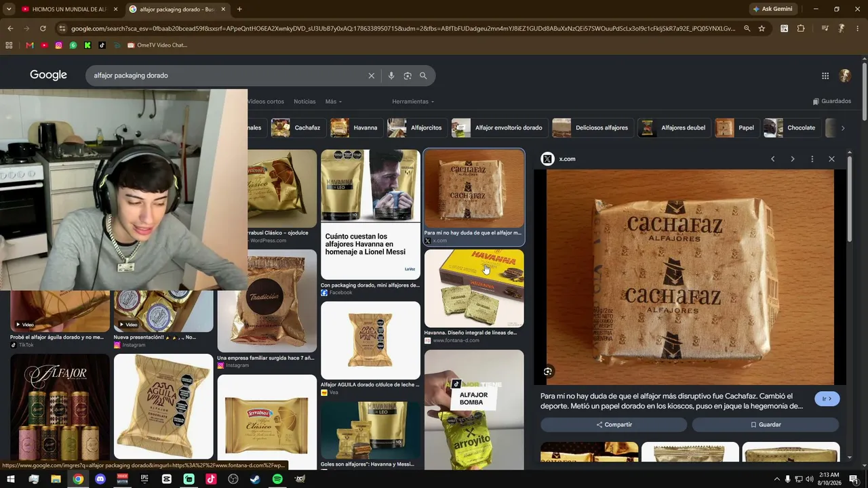
Task: Visit source with the Ir button
Action: click(x=827, y=399)
